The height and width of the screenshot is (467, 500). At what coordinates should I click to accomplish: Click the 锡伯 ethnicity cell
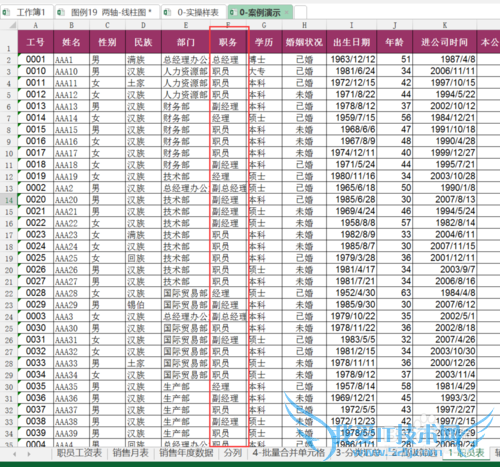(143, 305)
